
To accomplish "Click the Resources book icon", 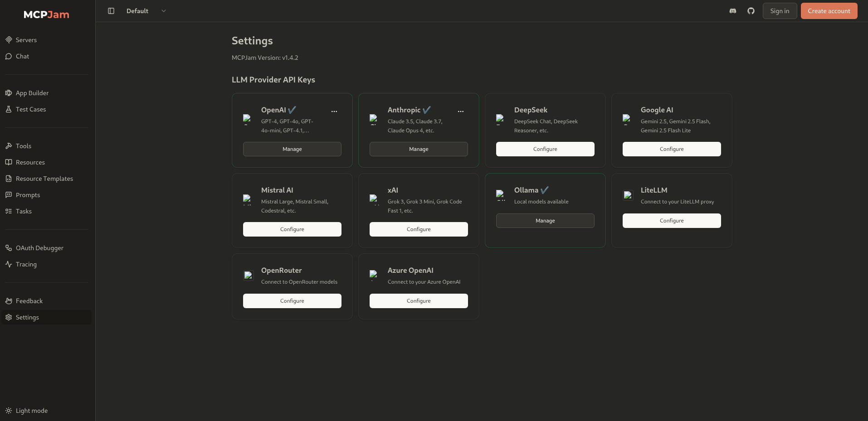I will click(x=9, y=162).
